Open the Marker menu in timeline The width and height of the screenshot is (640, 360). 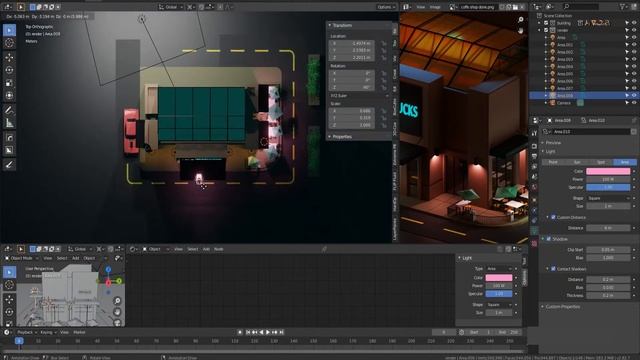[79, 332]
